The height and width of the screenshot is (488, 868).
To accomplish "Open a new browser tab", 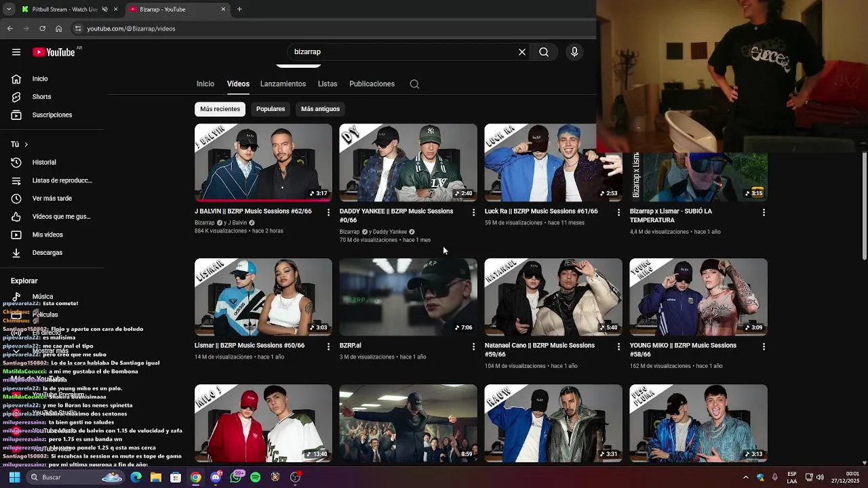I will [239, 9].
